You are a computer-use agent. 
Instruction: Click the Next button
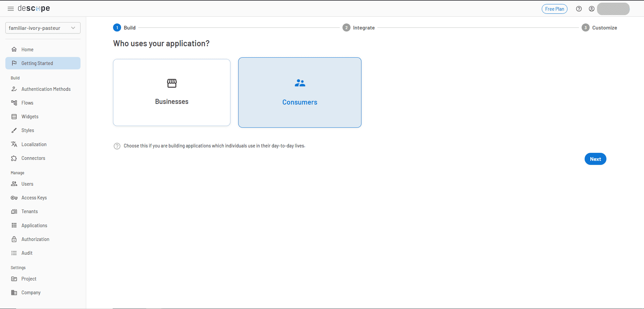[x=595, y=159]
